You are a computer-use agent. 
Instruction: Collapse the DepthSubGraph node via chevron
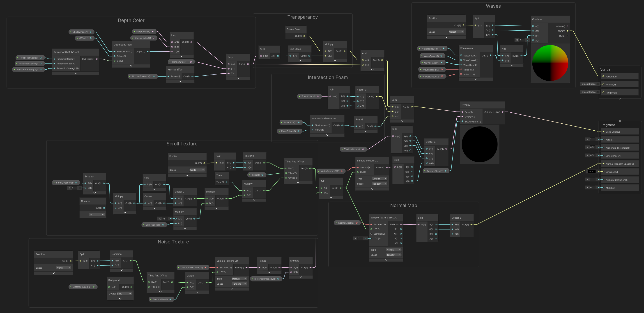tap(131, 66)
